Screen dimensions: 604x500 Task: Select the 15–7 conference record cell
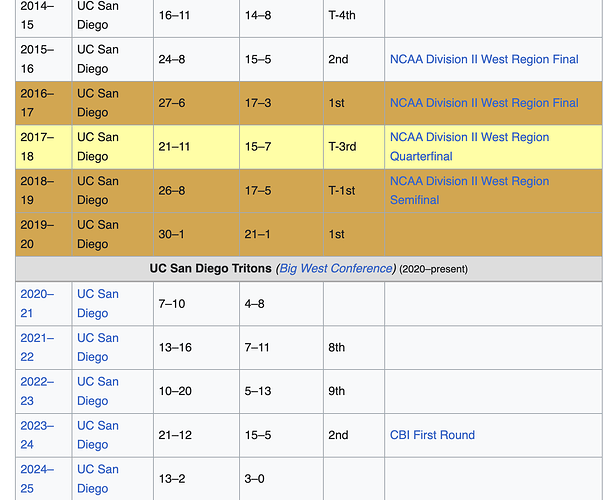pyautogui.click(x=282, y=146)
